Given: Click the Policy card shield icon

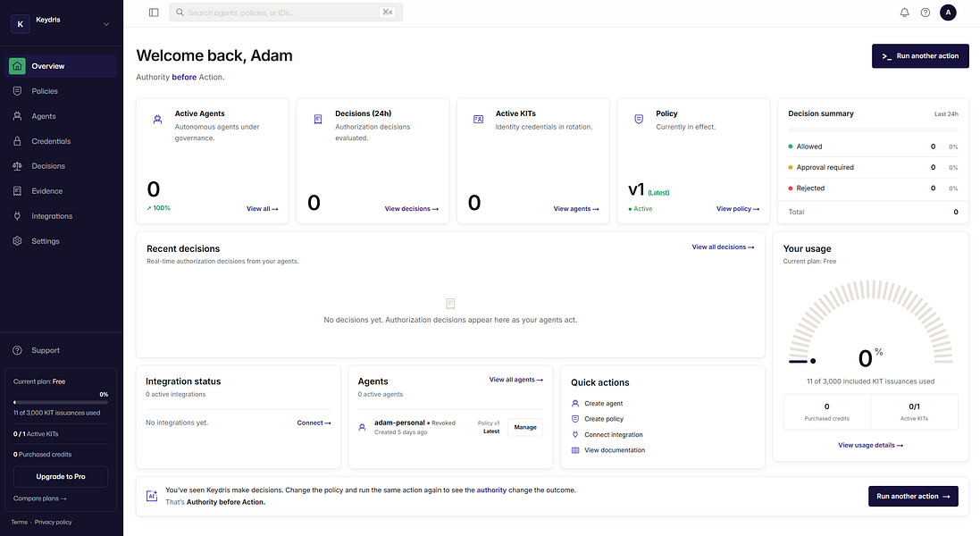Looking at the screenshot, I should pos(639,120).
